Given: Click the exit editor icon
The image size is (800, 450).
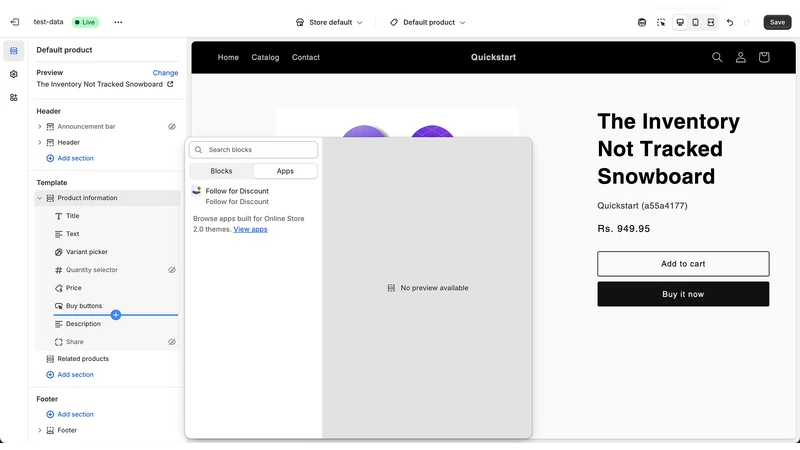Looking at the screenshot, I should (15, 22).
